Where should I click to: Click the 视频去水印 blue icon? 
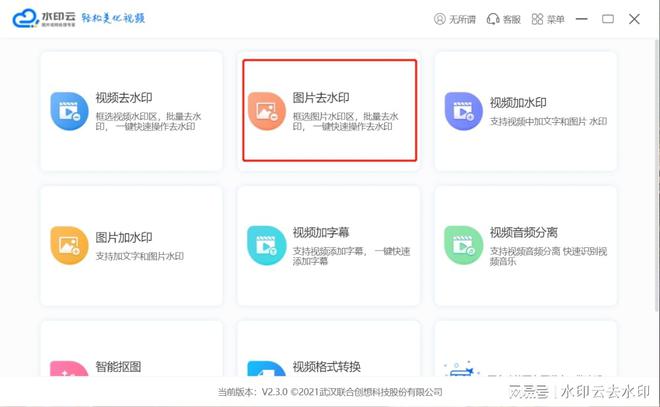coord(70,112)
